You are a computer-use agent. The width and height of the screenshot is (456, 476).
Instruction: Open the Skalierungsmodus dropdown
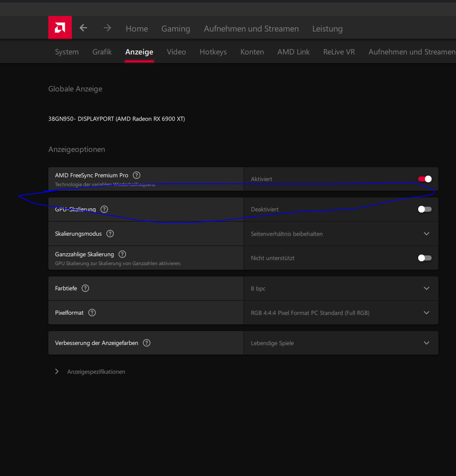click(x=341, y=234)
